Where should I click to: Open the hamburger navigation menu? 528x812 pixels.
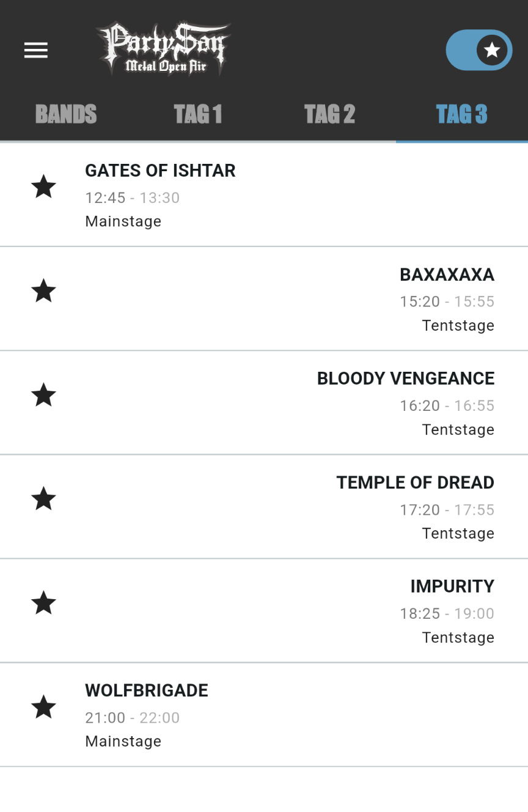pos(36,50)
